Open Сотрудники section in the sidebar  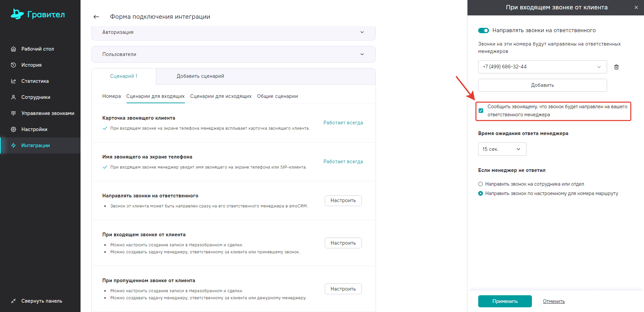point(36,97)
